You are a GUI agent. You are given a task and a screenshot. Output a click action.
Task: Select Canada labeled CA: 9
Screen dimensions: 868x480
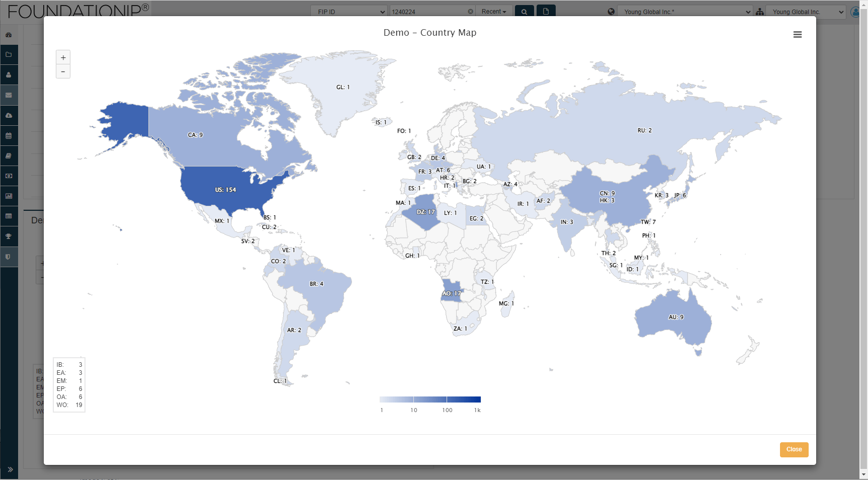[x=196, y=135]
